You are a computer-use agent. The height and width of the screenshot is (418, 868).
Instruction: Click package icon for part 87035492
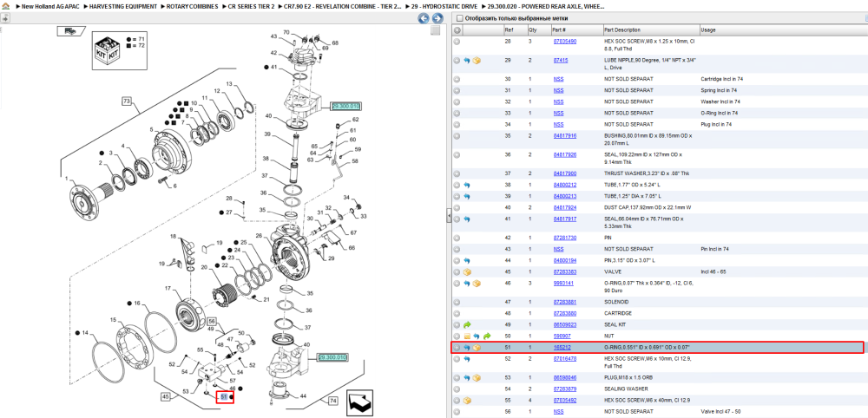pos(467,401)
